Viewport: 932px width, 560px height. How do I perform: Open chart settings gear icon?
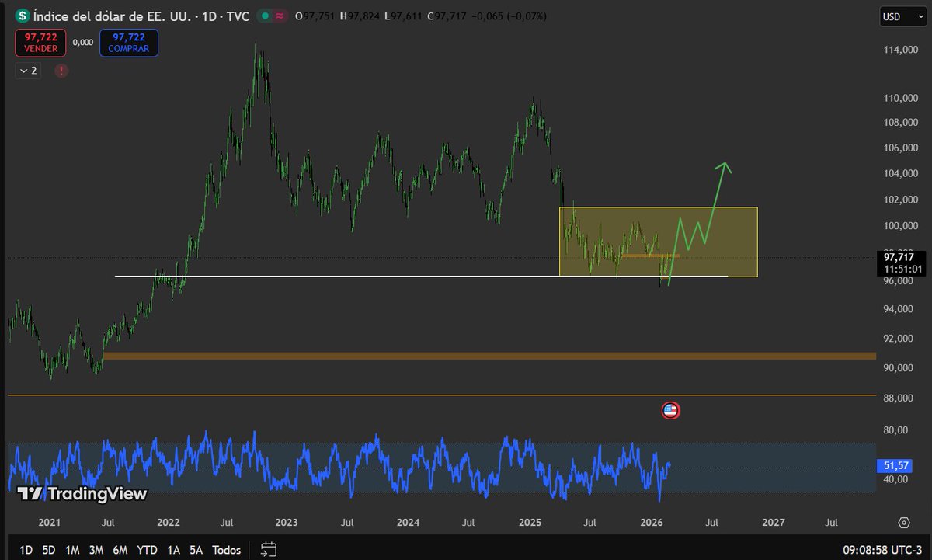click(903, 522)
